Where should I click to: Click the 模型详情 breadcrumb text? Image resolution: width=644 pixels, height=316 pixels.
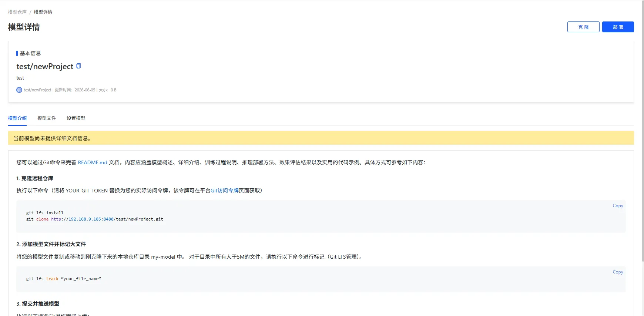click(43, 12)
